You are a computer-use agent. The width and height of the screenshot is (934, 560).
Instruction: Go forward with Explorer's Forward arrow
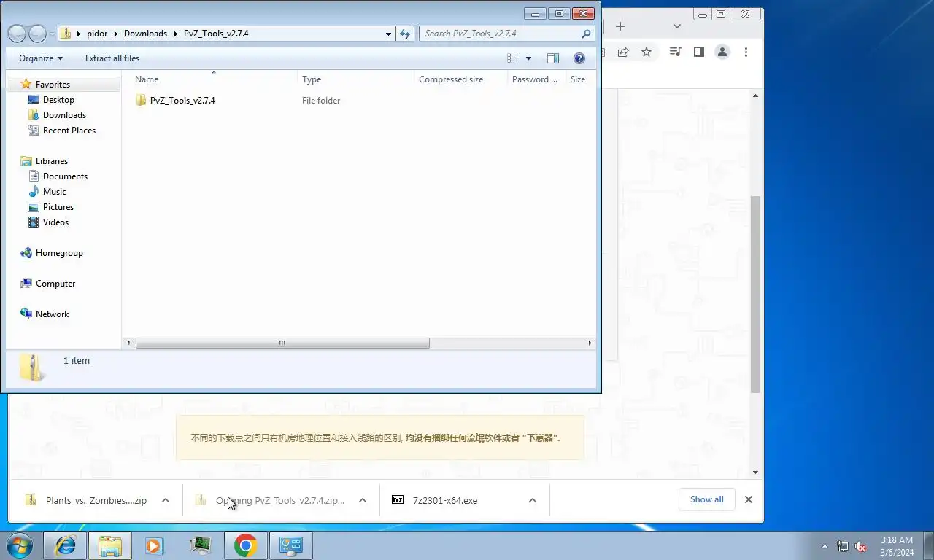point(37,34)
